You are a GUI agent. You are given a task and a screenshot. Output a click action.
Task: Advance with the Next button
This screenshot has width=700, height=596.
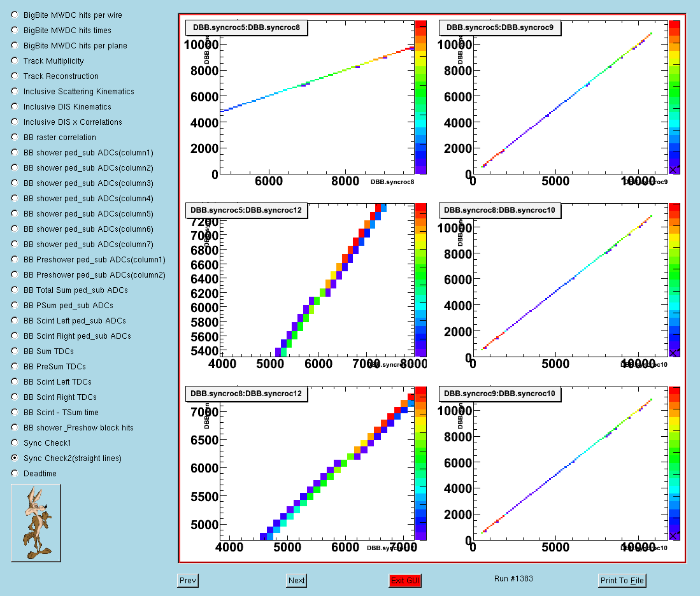296,580
